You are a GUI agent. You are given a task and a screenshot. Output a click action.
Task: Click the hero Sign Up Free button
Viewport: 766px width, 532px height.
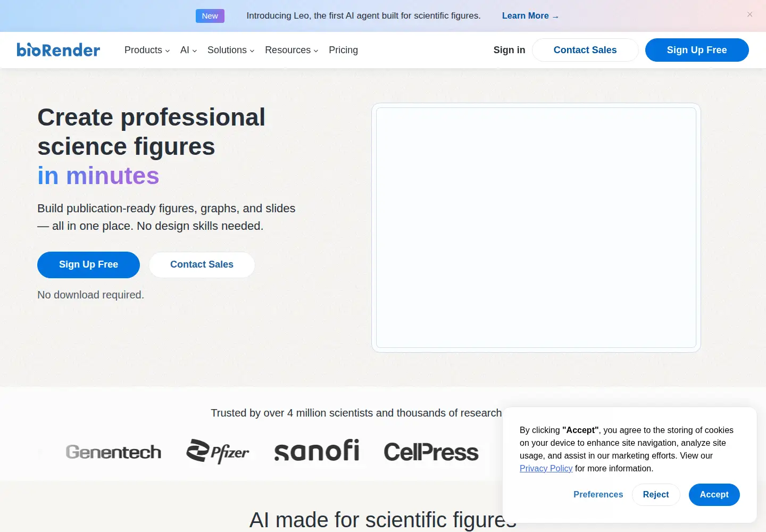[x=88, y=265]
